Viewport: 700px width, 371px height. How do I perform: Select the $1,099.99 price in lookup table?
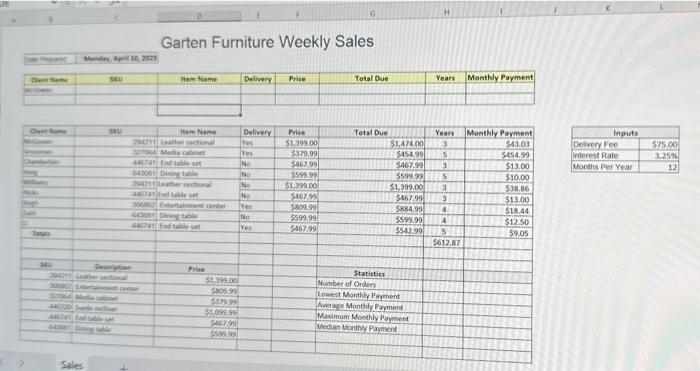coord(196,313)
